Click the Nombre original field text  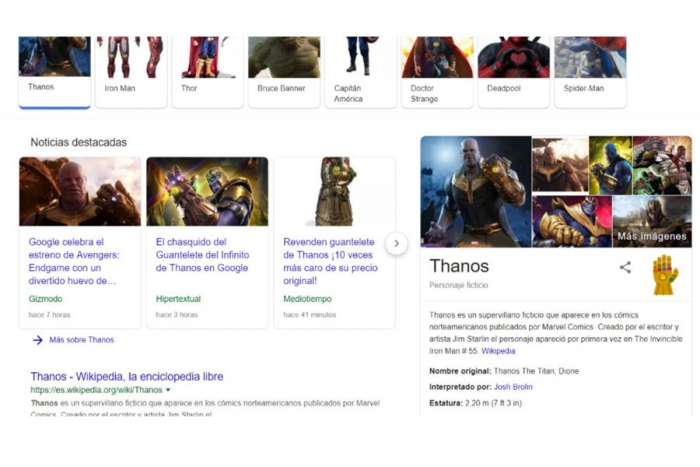click(504, 371)
